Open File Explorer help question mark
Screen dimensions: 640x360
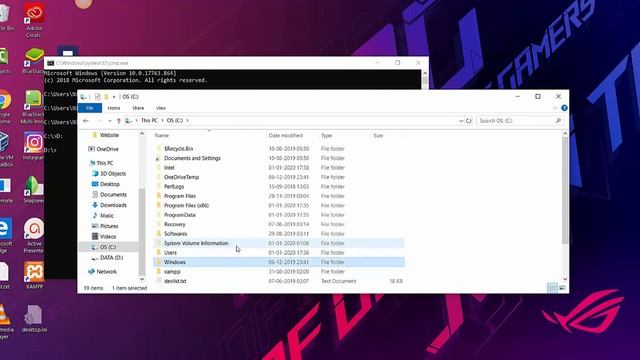(x=564, y=108)
